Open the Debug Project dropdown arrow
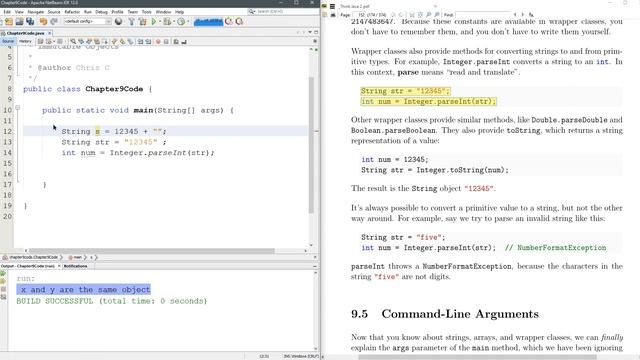The width and height of the screenshot is (640, 360). 174,21
